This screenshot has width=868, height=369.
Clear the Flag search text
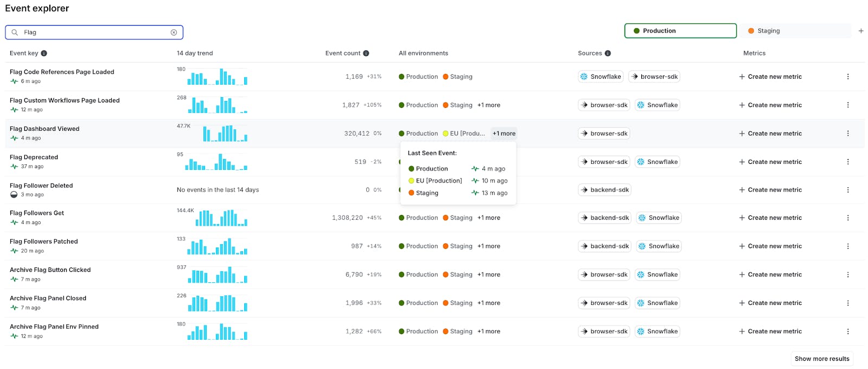tap(174, 33)
